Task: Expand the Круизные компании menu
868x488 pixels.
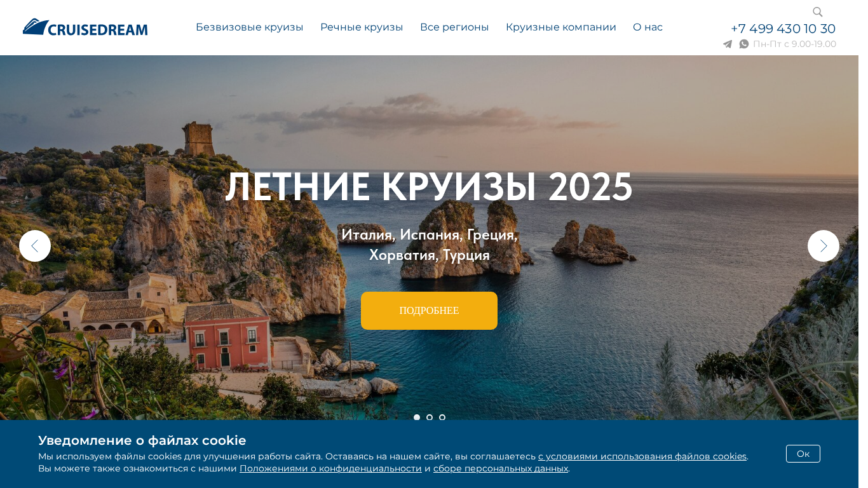Action: 561,27
